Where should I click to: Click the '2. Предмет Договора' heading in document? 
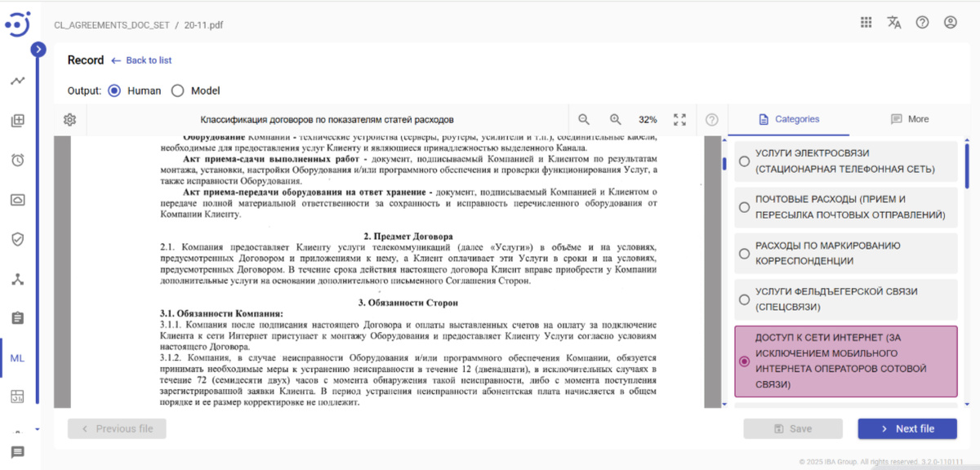click(408, 237)
